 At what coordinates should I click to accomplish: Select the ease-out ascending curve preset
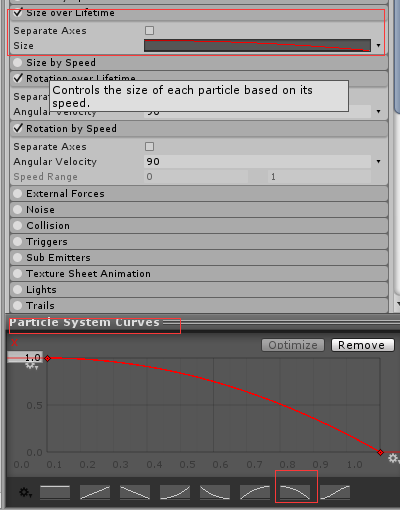(x=255, y=492)
